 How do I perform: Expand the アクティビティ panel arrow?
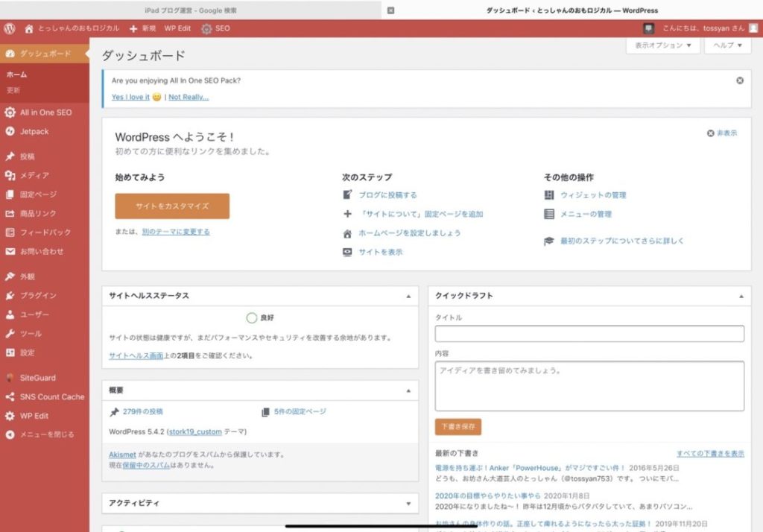[x=408, y=504]
